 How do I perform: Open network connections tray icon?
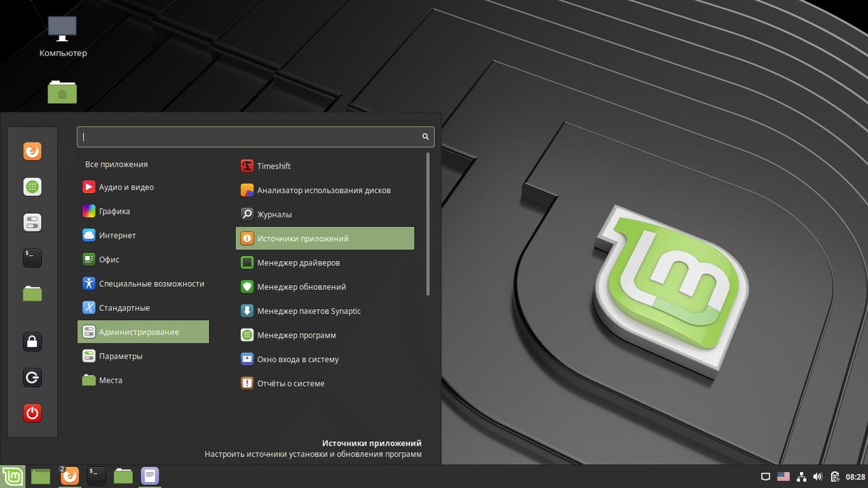[801, 476]
